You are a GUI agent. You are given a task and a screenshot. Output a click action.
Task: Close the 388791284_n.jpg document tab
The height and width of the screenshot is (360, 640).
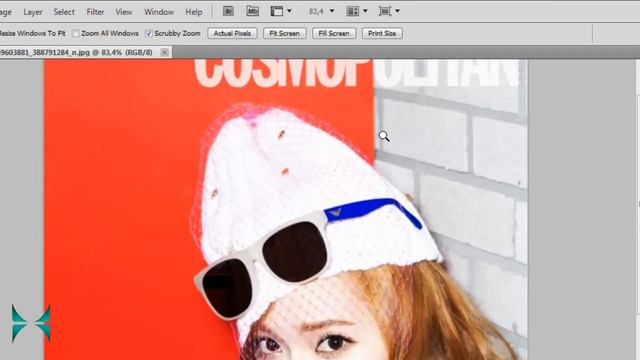point(164,52)
